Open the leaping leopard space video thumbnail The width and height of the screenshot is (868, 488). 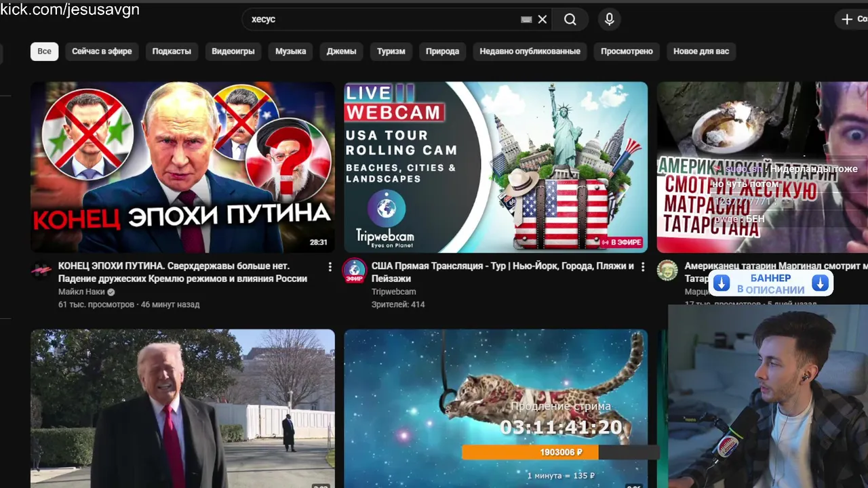[x=496, y=409]
